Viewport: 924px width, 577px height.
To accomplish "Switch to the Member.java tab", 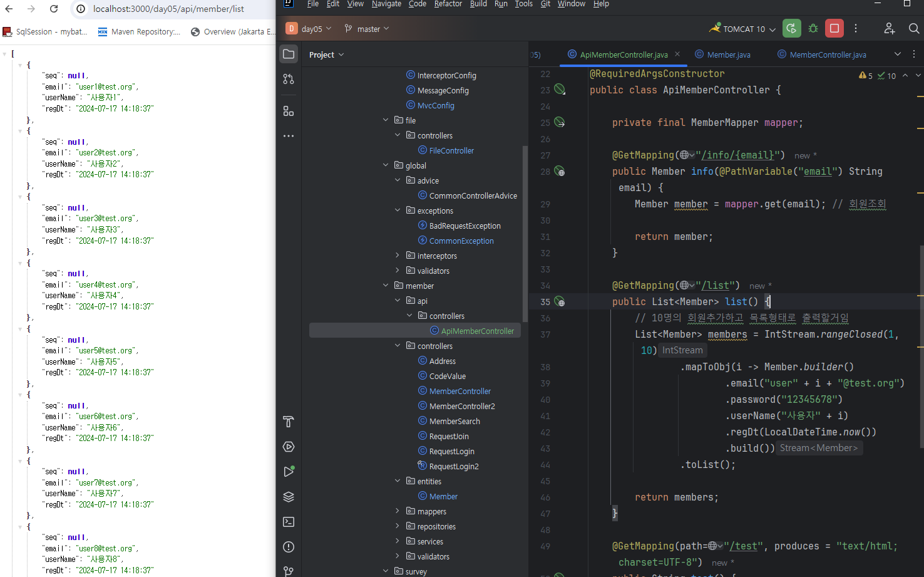I will click(728, 55).
